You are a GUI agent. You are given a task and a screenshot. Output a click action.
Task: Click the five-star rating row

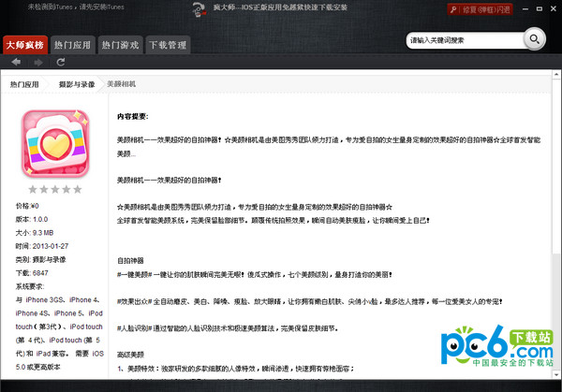pyautogui.click(x=55, y=189)
